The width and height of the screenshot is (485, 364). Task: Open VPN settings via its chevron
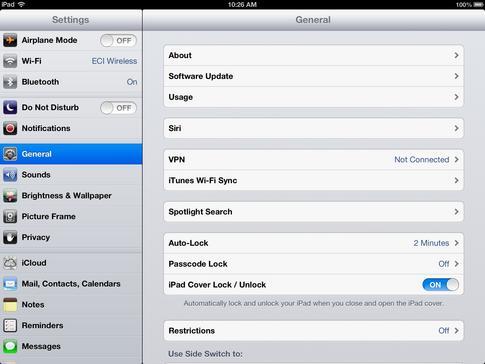point(456,160)
